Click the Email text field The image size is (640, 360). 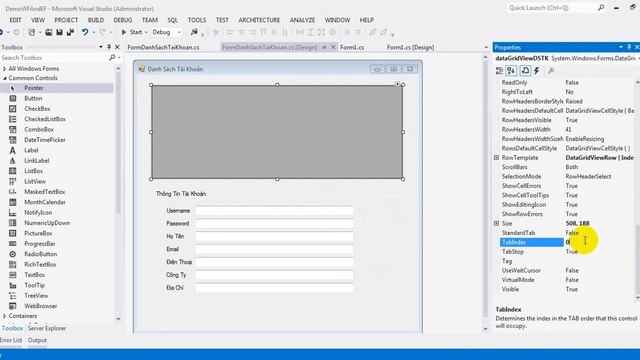click(274, 249)
